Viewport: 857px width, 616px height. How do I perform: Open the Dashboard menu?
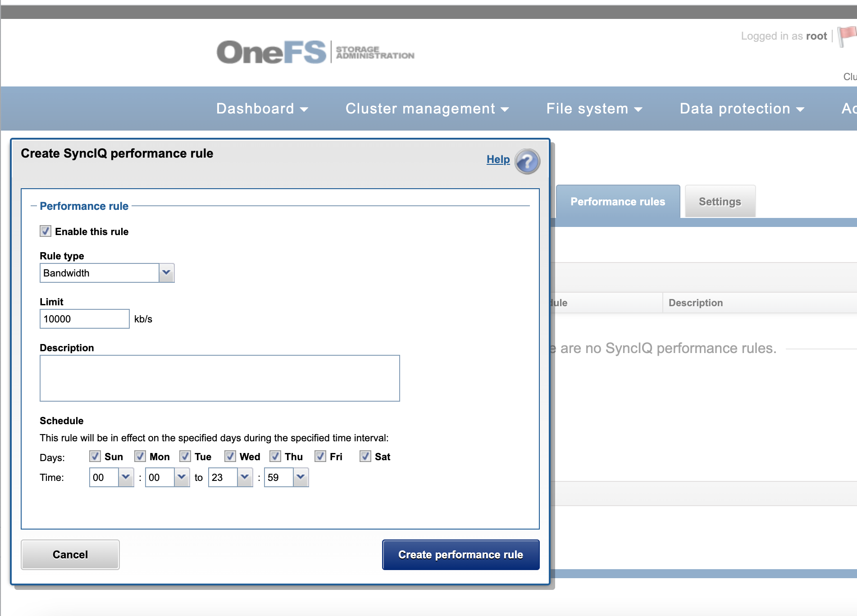(262, 109)
